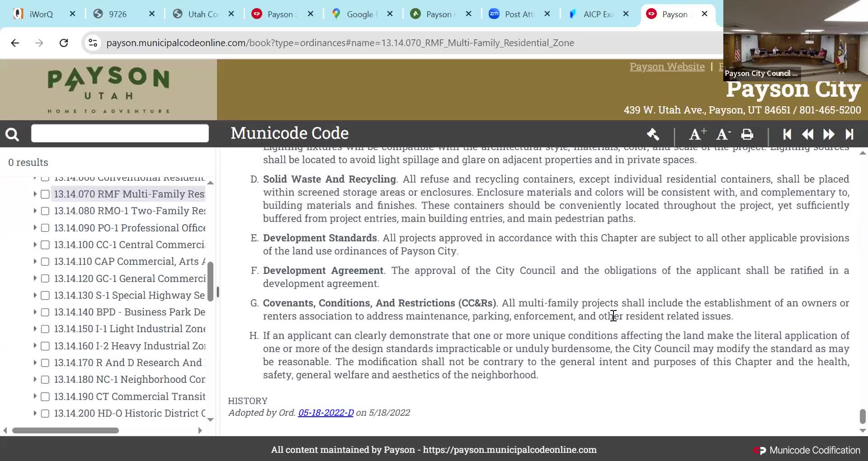The height and width of the screenshot is (461, 868).
Task: Jump to last section icon
Action: click(849, 134)
